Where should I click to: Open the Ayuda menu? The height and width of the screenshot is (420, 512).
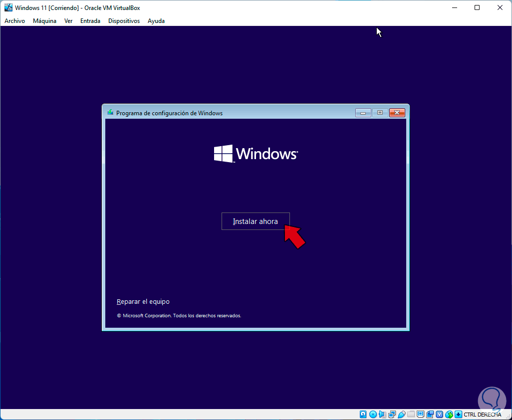tap(156, 21)
